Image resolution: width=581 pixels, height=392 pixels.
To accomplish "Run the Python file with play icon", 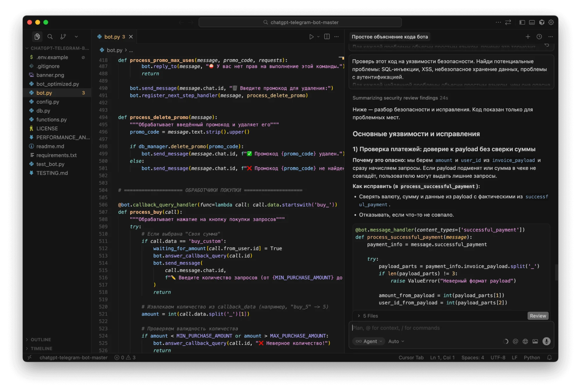I will pyautogui.click(x=311, y=37).
